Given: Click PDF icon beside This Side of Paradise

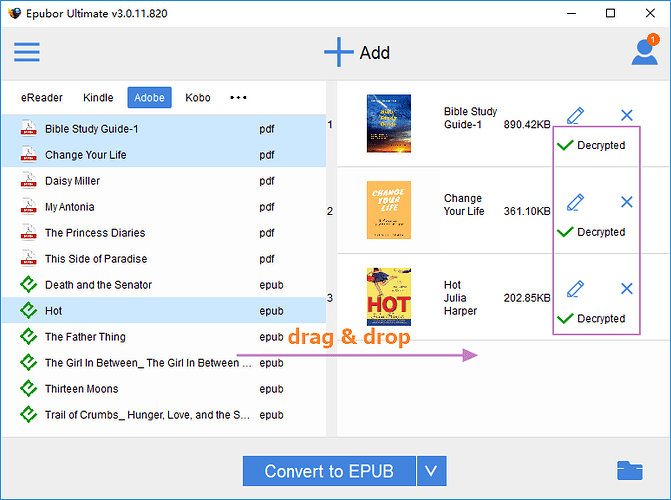Looking at the screenshot, I should [29, 258].
